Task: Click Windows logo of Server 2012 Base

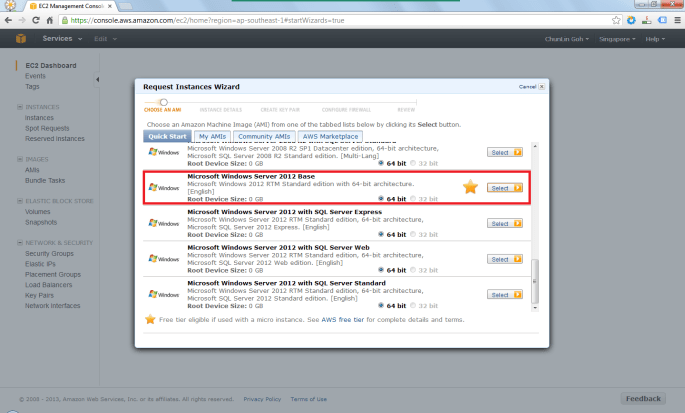Action: [163, 187]
